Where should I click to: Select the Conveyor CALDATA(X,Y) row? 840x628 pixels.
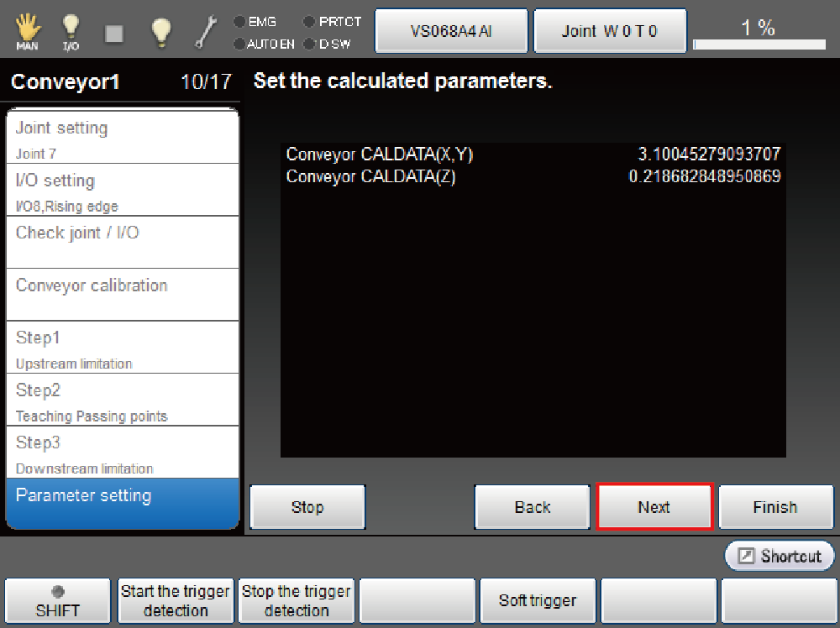point(533,154)
